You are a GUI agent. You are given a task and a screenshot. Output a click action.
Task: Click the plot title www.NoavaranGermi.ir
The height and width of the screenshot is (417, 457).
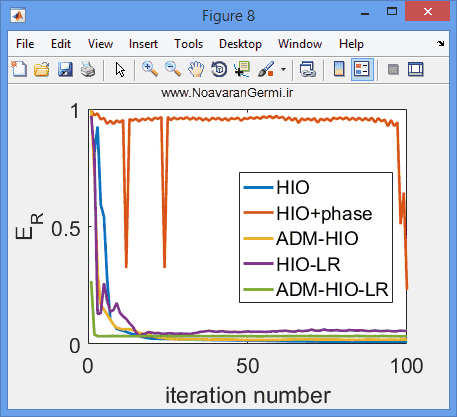tap(227, 93)
